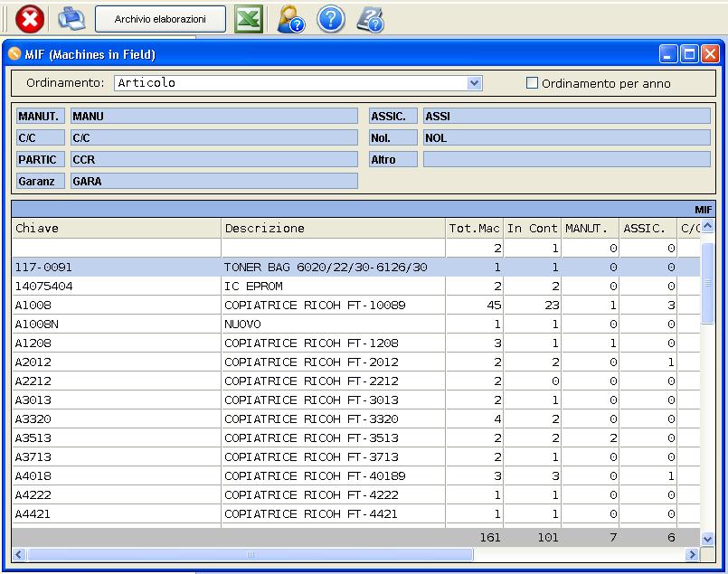728x574 pixels.
Task: Click the MIF window title icon
Action: pos(14,54)
